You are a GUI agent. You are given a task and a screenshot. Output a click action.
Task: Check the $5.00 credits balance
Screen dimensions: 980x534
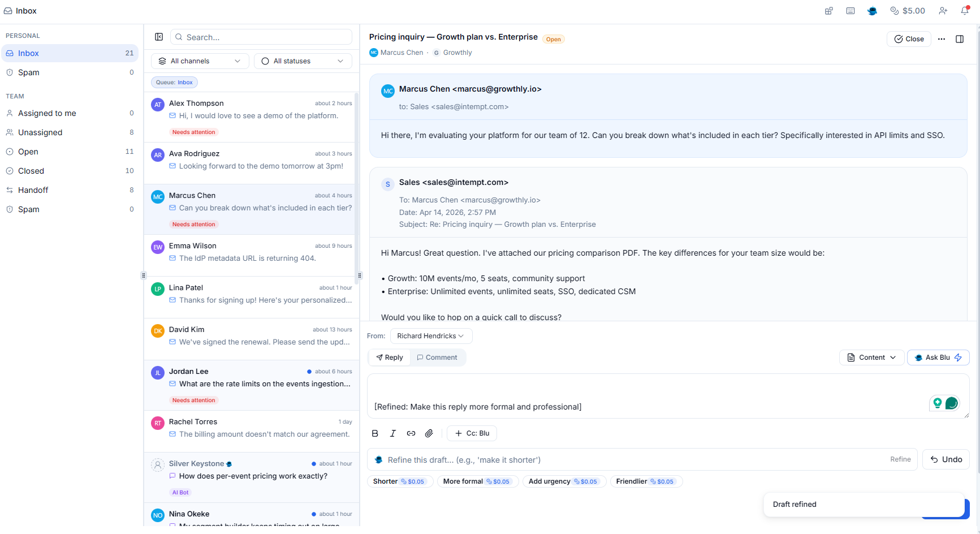pos(908,11)
